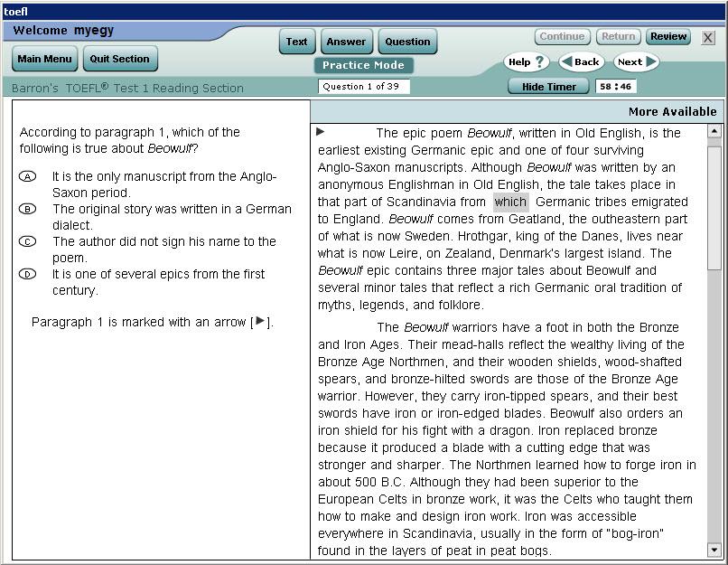728x565 pixels.
Task: Advance using the Next arrow button
Action: point(636,62)
